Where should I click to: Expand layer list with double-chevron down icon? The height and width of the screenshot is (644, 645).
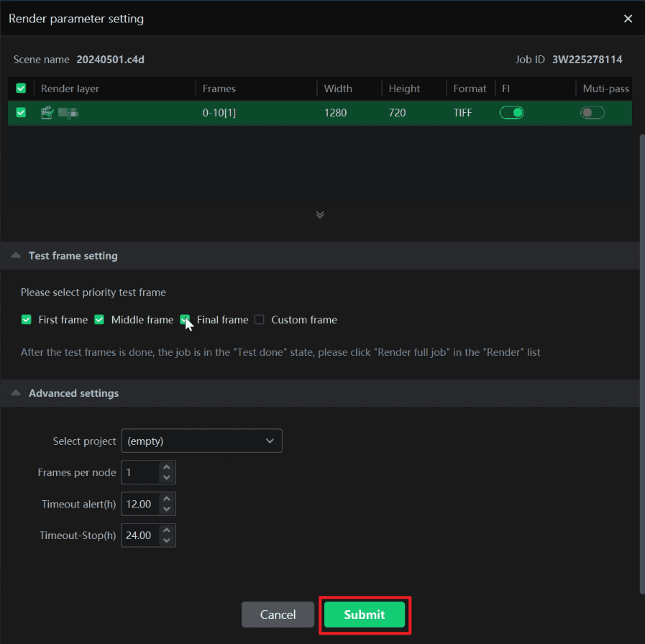point(320,214)
